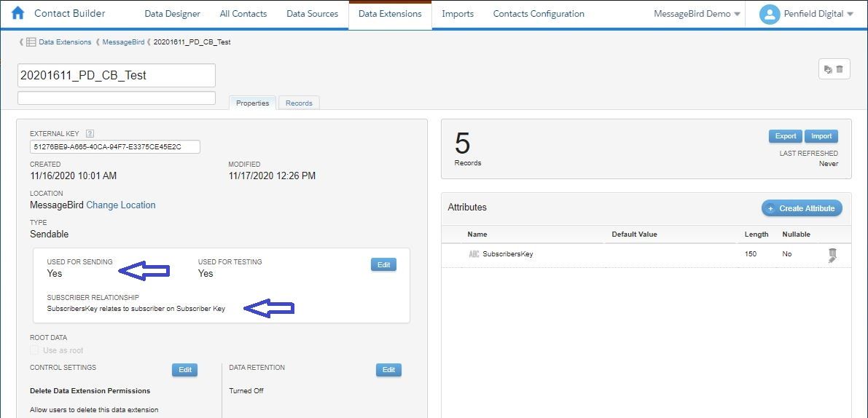Screen dimensions: 868x418
Task: Click the Change Location link
Action: 121,205
